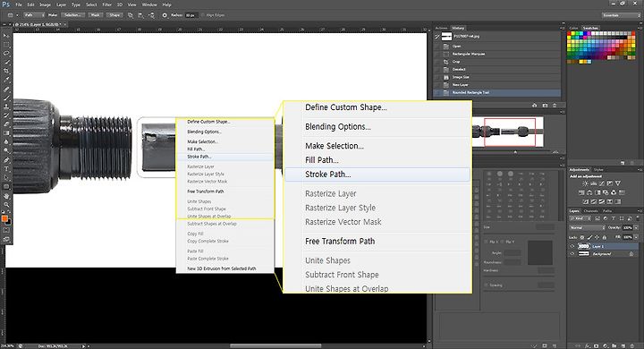
Task: Add a Hue/Saturation adjustment
Action: pos(581,192)
